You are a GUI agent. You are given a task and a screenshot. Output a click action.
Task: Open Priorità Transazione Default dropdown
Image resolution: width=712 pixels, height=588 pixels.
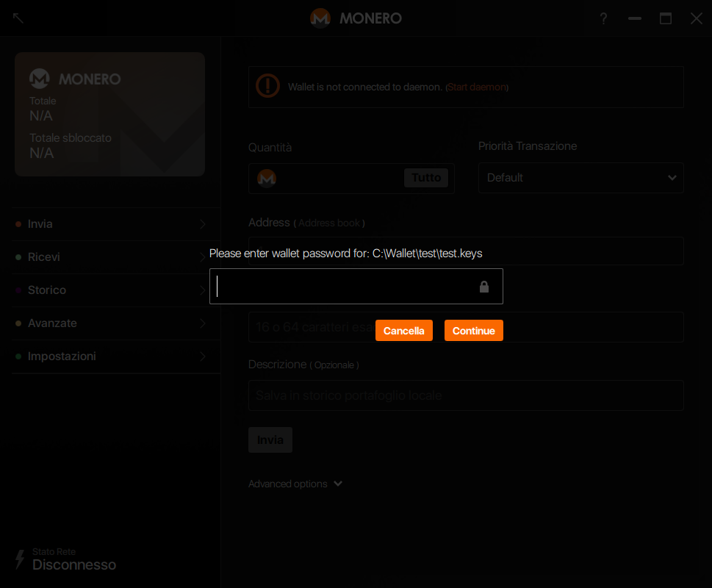580,178
